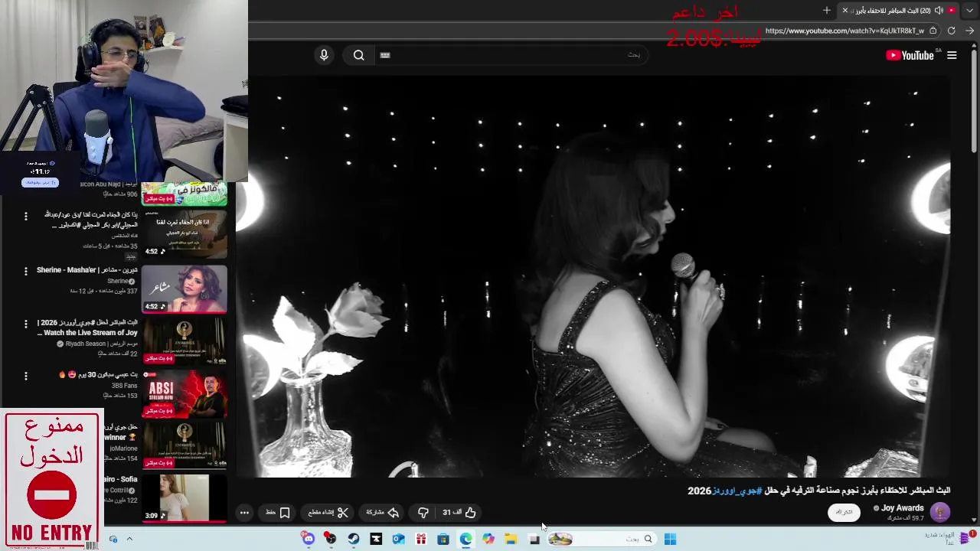Image resolution: width=980 pixels, height=551 pixels.
Task: Open the 3:09 Sofia video thumbnail
Action: [185, 498]
